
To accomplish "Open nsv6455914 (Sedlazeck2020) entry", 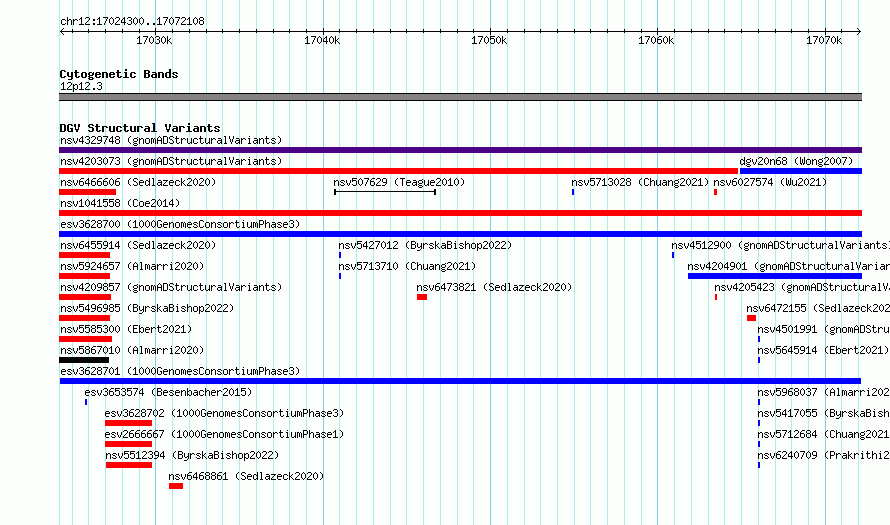I will pos(138,245).
